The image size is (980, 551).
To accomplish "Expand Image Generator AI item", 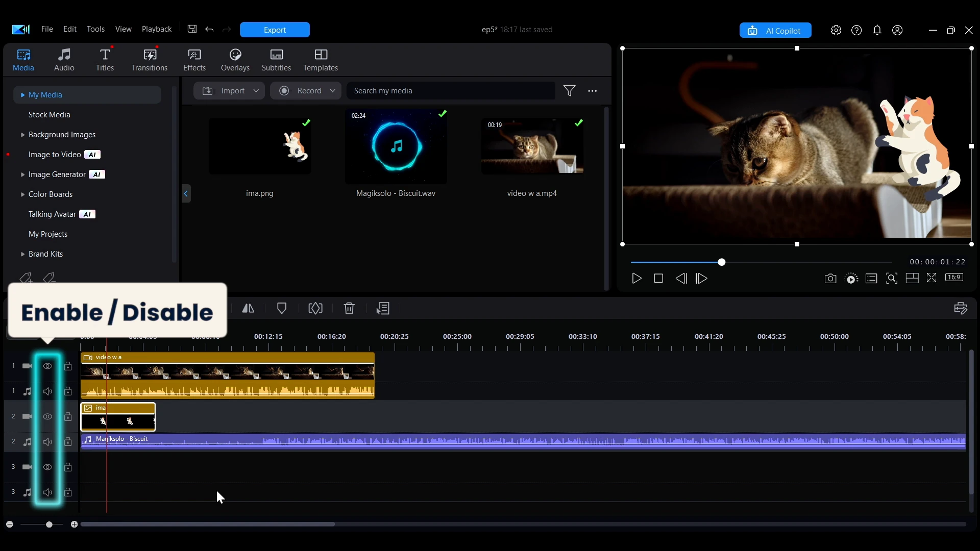I will pyautogui.click(x=22, y=174).
